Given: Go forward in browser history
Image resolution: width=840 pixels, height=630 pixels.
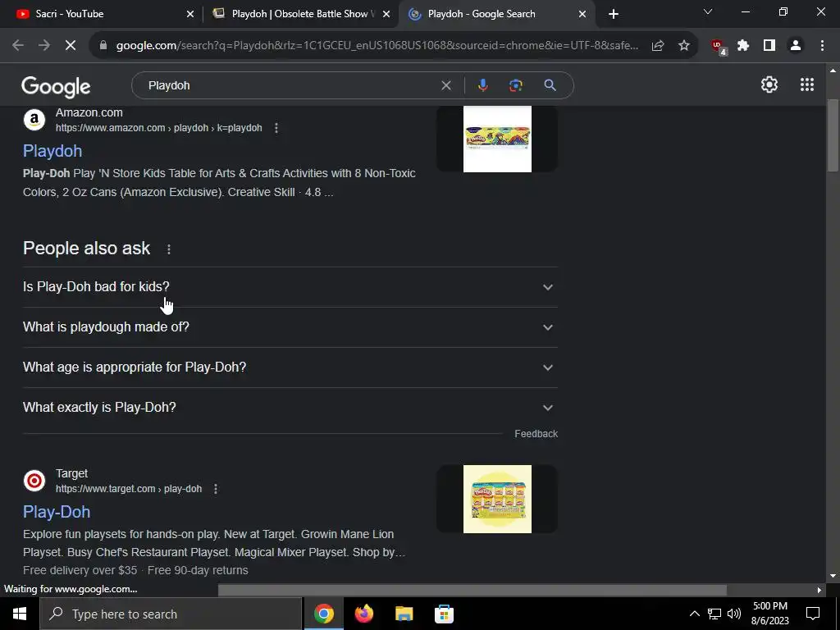Looking at the screenshot, I should pos(44,46).
